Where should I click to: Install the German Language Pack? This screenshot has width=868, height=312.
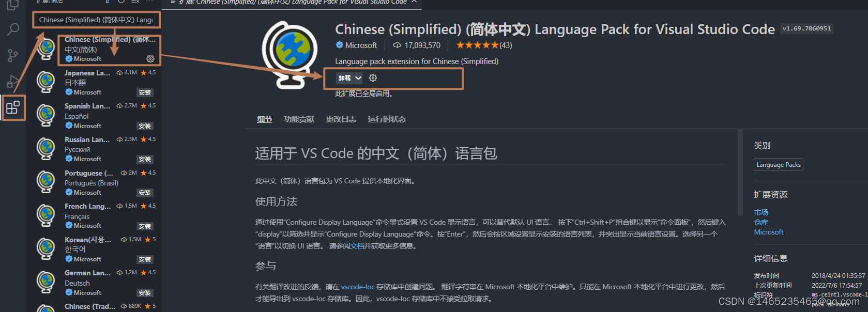click(145, 293)
